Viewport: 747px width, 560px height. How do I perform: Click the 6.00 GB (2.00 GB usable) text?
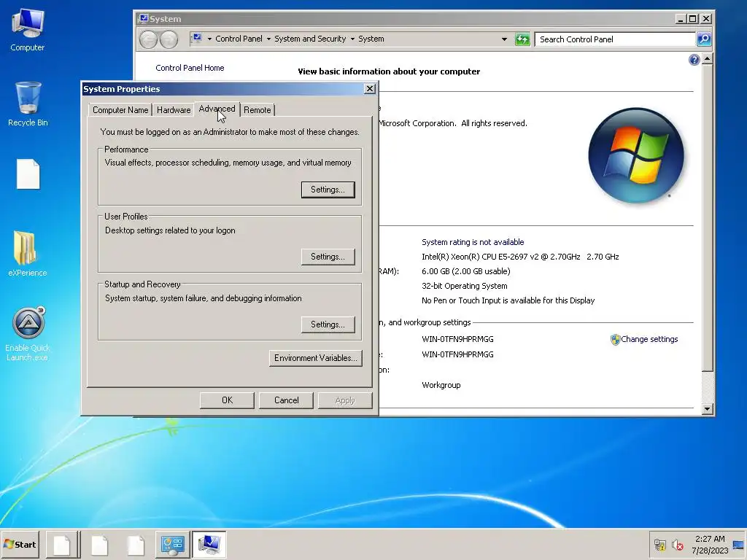466,271
